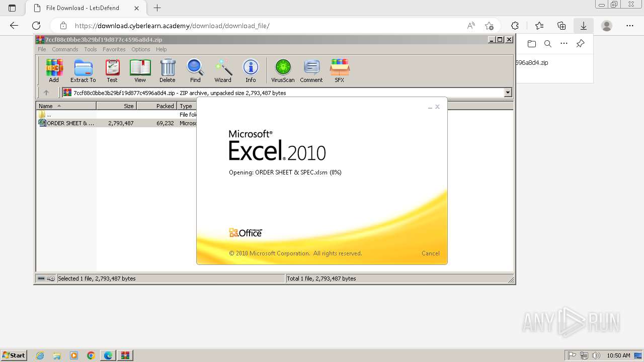Click the Add icon in WinRAR toolbar
The width and height of the screenshot is (644, 362).
tap(54, 70)
